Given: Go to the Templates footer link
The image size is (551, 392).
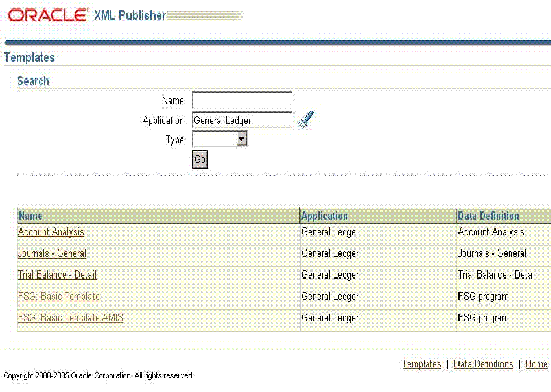Looking at the screenshot, I should click(422, 364).
